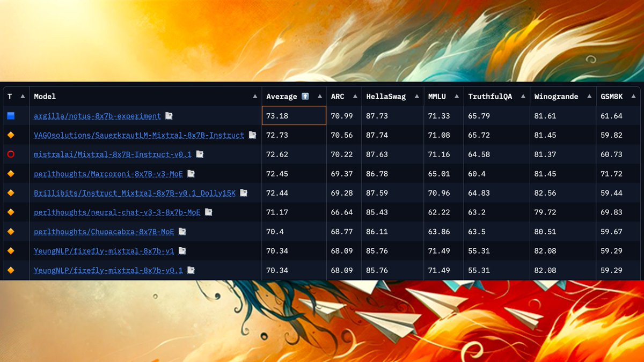
Task: Select the Winogrande value 82.56
Action: tap(545, 193)
